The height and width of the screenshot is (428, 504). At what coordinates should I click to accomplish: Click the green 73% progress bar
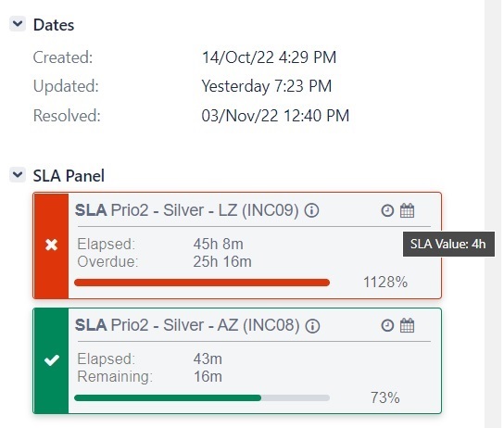202,397
